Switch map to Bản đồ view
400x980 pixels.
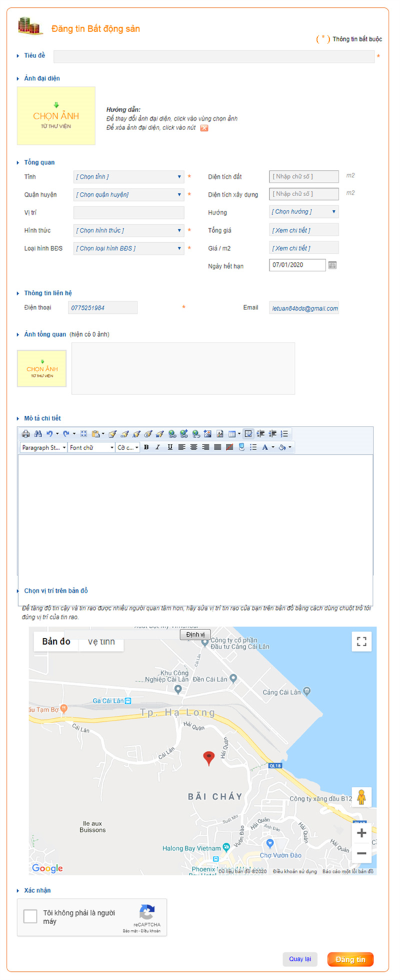click(x=56, y=641)
